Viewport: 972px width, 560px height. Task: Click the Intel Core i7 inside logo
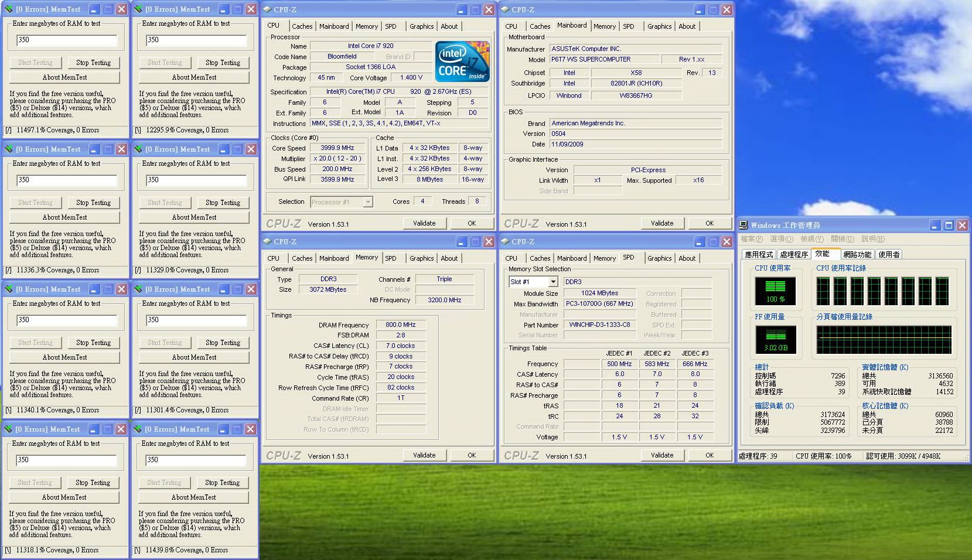click(462, 61)
